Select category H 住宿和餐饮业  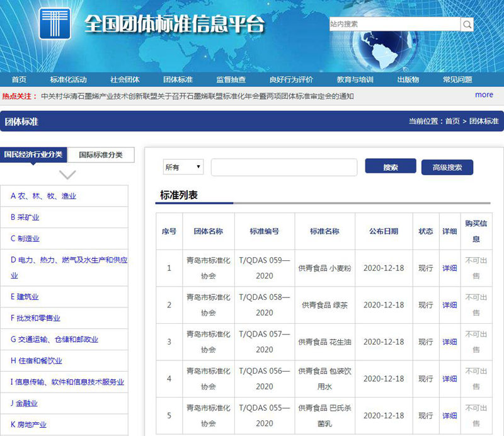[x=37, y=361]
